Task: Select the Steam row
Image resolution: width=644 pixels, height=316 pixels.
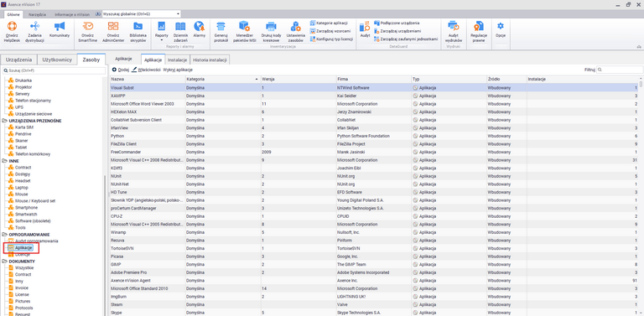Action: pos(375,304)
